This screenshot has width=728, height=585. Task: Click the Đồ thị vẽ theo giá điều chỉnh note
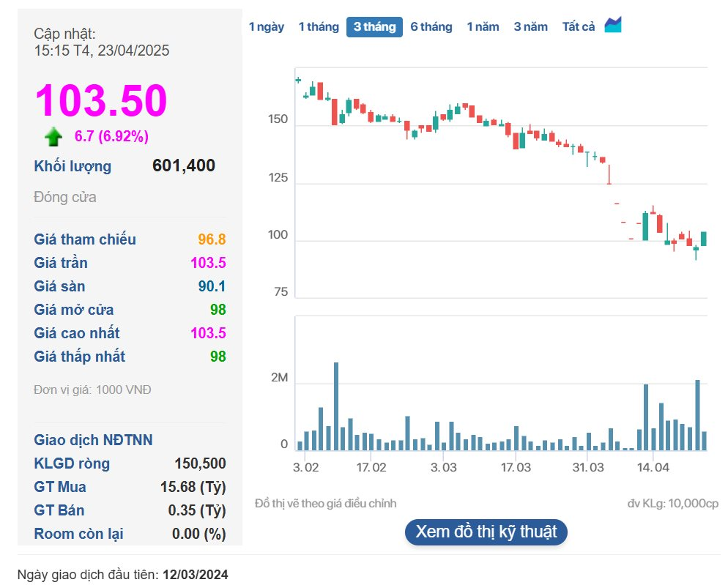coord(325,503)
